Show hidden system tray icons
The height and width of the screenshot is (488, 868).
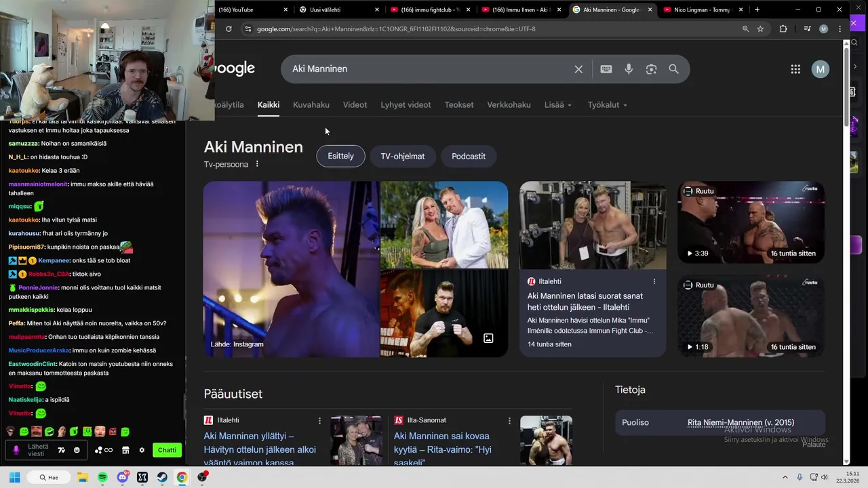[x=785, y=477]
